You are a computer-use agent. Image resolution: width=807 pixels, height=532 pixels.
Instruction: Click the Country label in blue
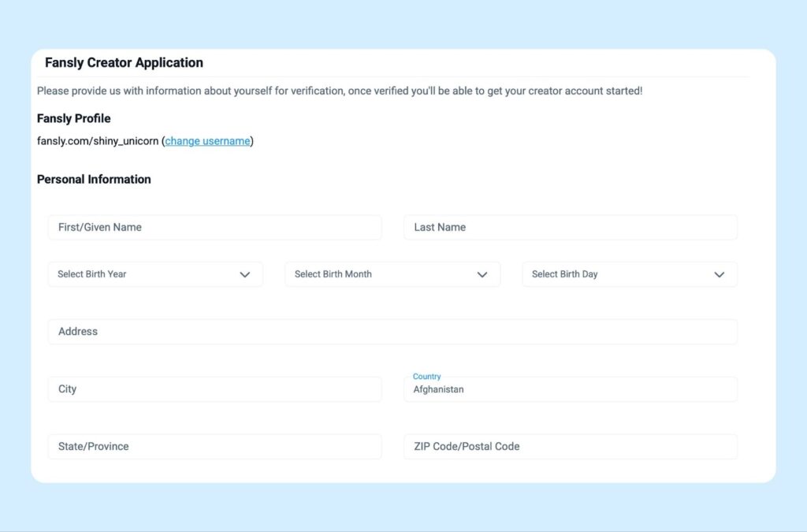(x=427, y=376)
